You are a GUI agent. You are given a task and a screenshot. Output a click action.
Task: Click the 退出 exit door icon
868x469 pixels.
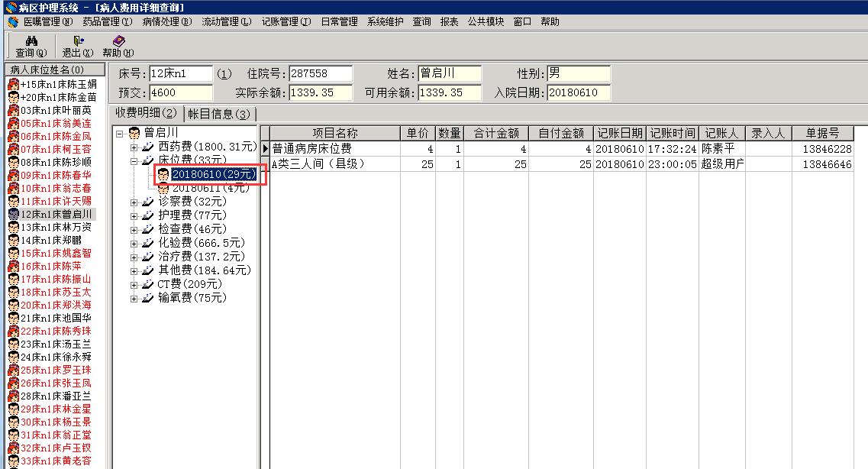tap(78, 41)
